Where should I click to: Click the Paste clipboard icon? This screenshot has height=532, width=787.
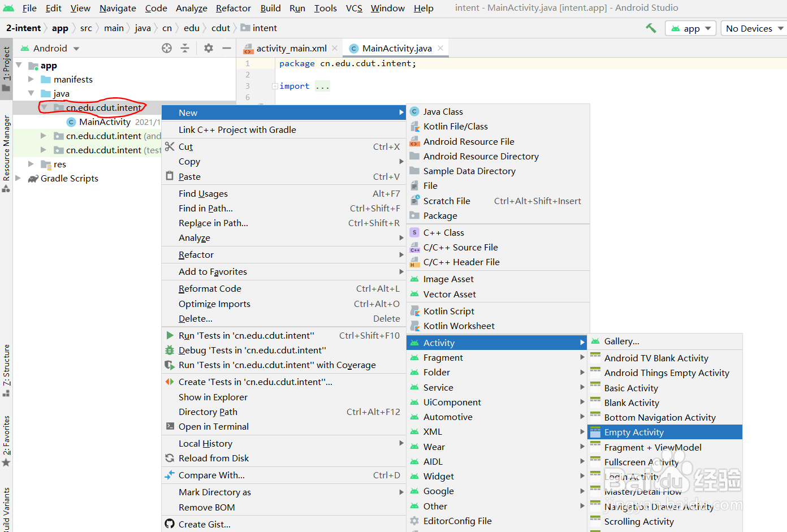coord(170,176)
